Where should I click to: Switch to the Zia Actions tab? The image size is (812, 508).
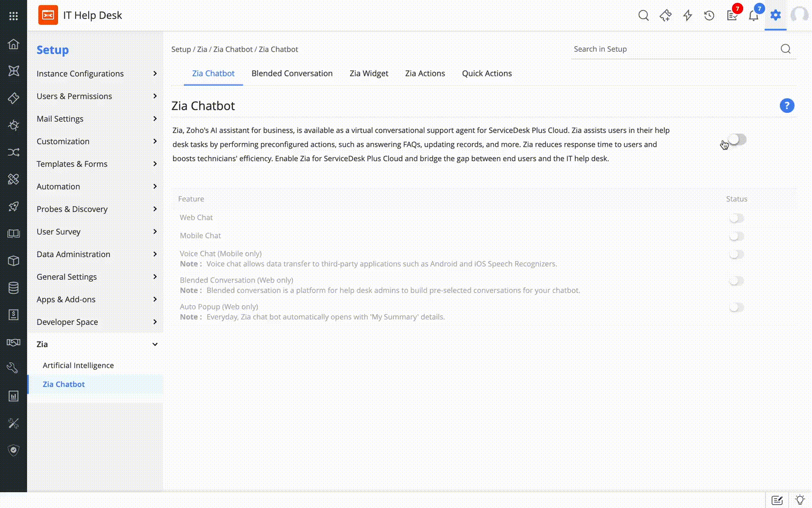[425, 73]
